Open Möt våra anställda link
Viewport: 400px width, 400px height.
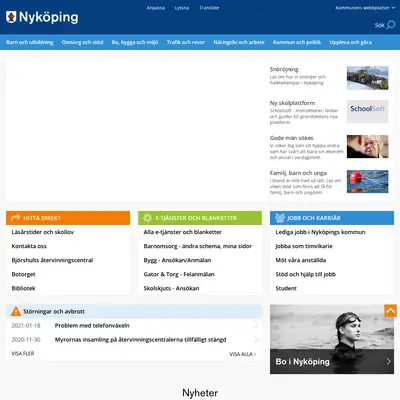pos(301,260)
